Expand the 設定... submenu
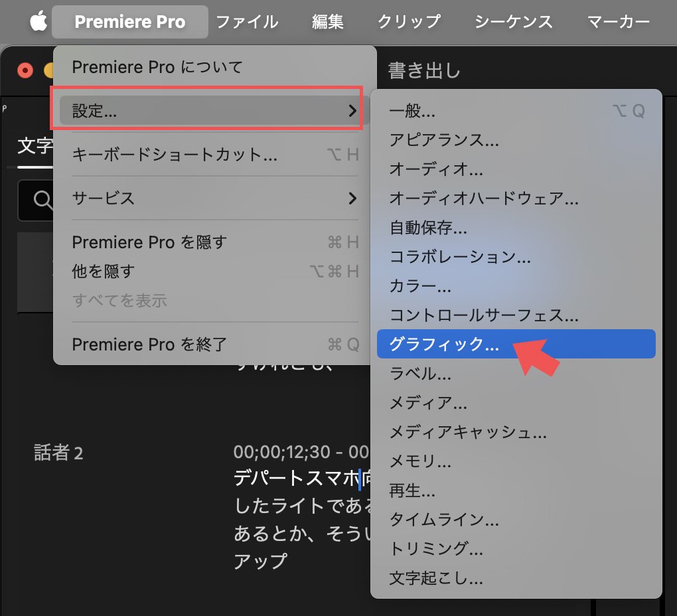 point(214,110)
